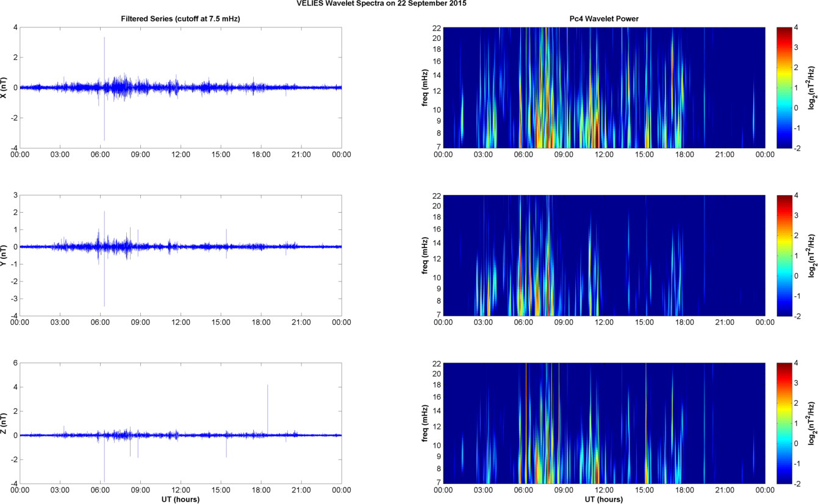The width and height of the screenshot is (818, 504).
Task: Click inside the Y component wavelet spectrogram
Action: point(604,255)
